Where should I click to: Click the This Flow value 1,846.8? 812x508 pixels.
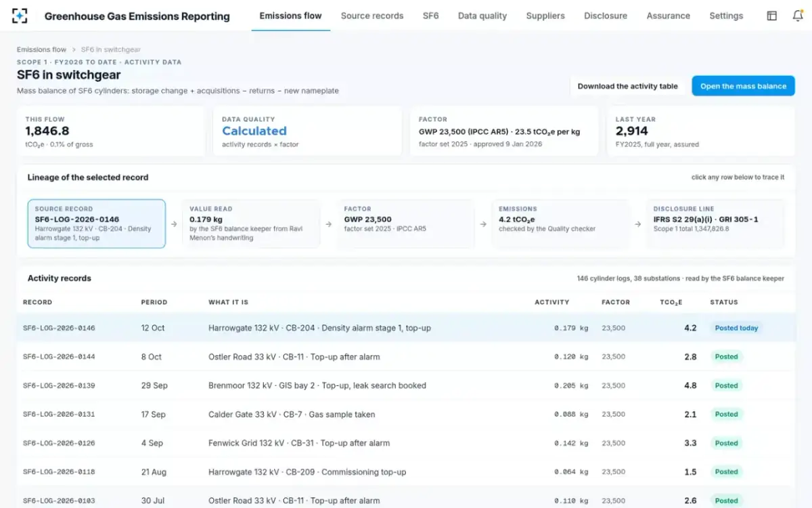(x=47, y=131)
